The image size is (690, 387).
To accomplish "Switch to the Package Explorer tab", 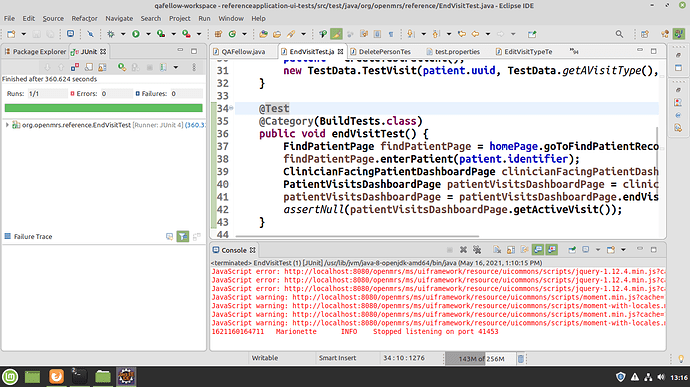I will [35, 52].
